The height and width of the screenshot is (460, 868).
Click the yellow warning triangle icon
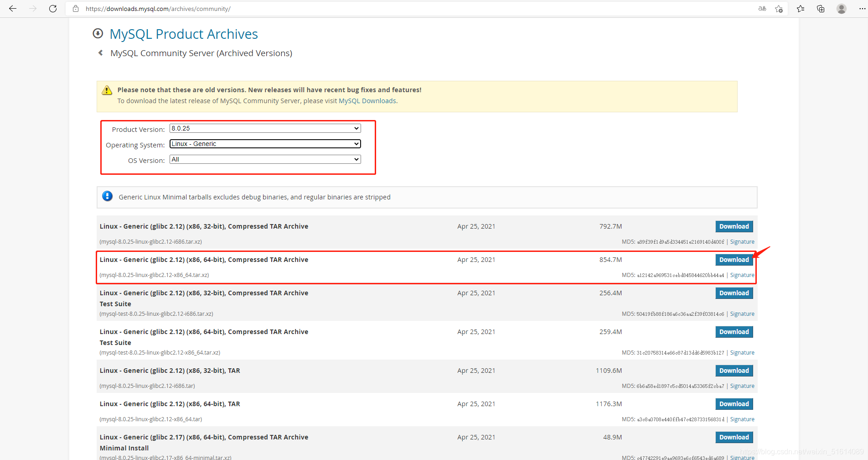tap(107, 90)
